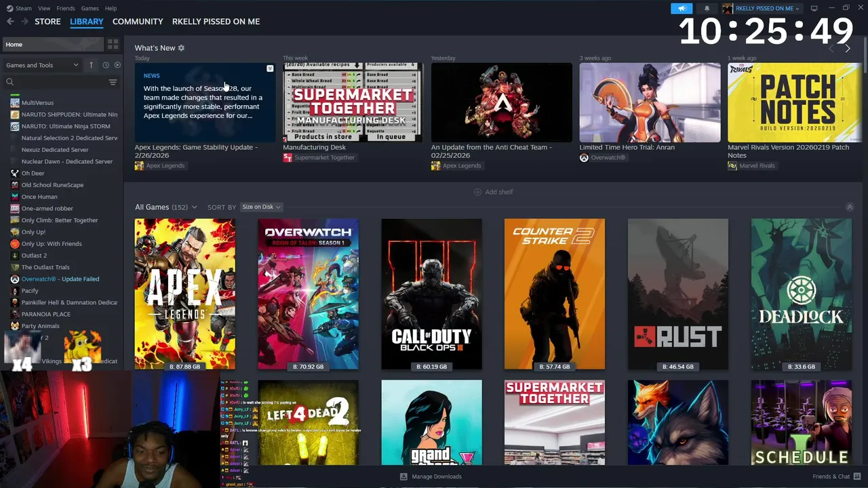868x488 pixels.
Task: Switch library to grid view icon
Action: 113,44
